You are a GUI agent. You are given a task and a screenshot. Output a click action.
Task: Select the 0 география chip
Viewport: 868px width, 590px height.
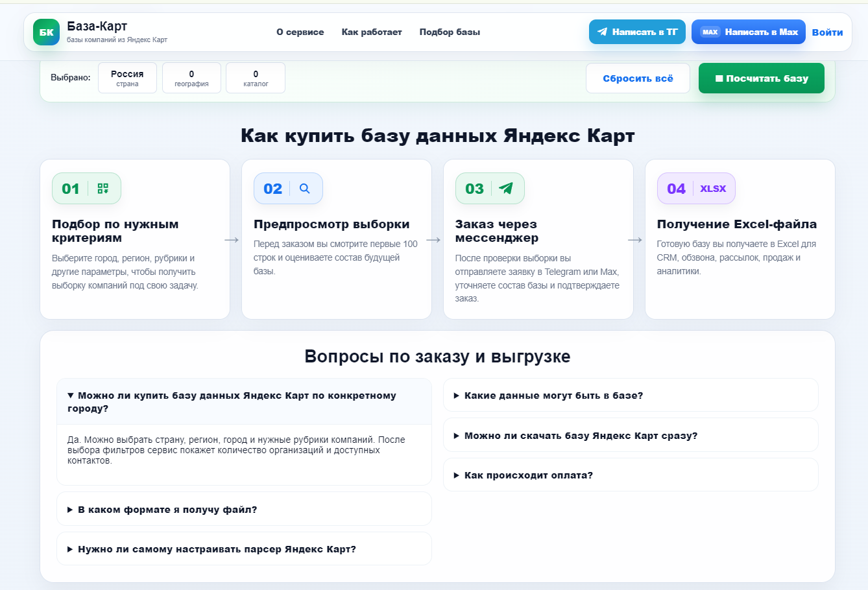191,78
